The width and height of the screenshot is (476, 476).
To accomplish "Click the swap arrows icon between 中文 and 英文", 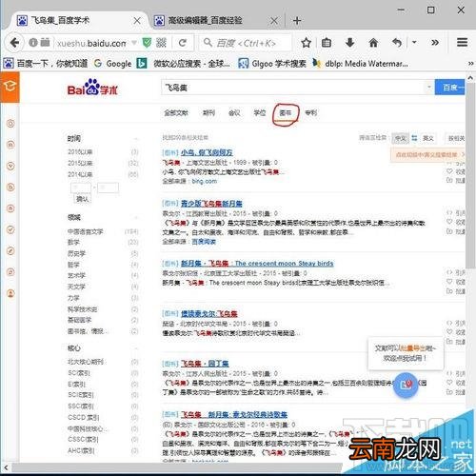I will point(414,138).
